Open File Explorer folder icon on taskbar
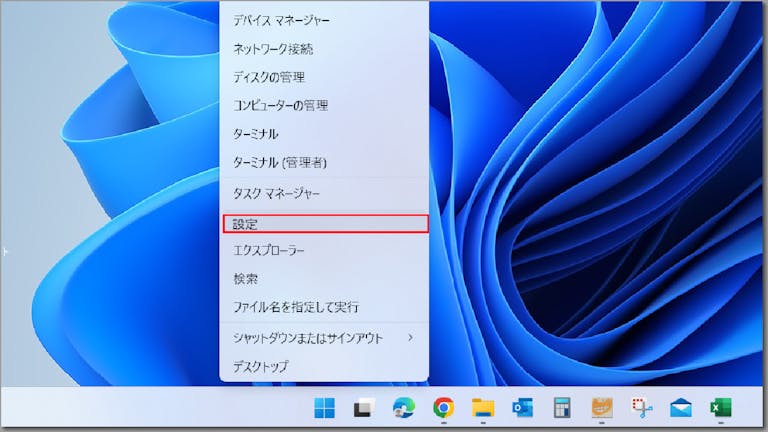Screen dimensions: 768x432 [483, 408]
